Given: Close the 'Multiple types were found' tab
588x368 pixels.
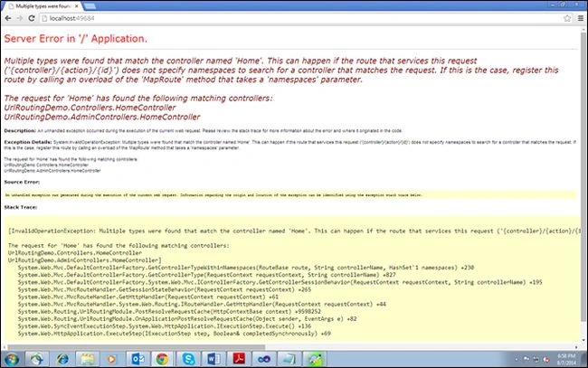Looking at the screenshot, I should tap(77, 6).
